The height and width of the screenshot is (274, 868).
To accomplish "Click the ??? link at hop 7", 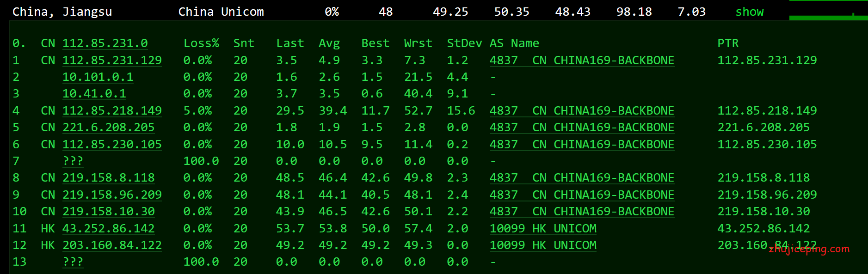I will tap(73, 161).
